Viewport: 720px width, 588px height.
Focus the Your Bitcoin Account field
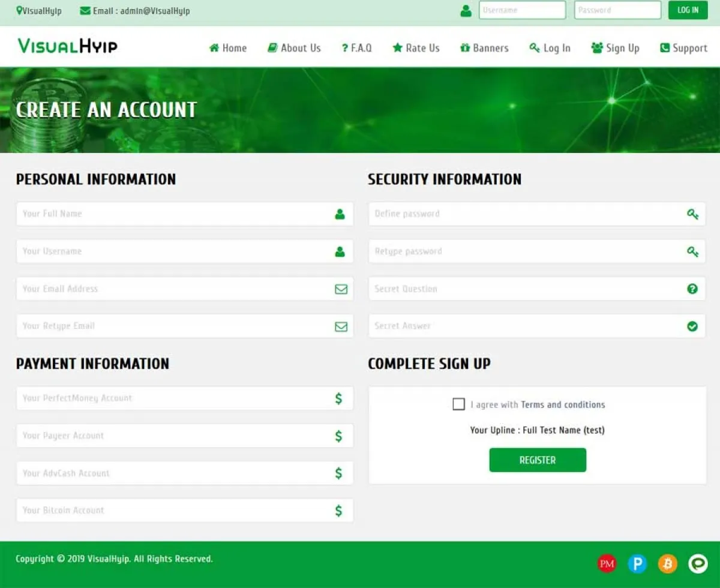pyautogui.click(x=185, y=511)
